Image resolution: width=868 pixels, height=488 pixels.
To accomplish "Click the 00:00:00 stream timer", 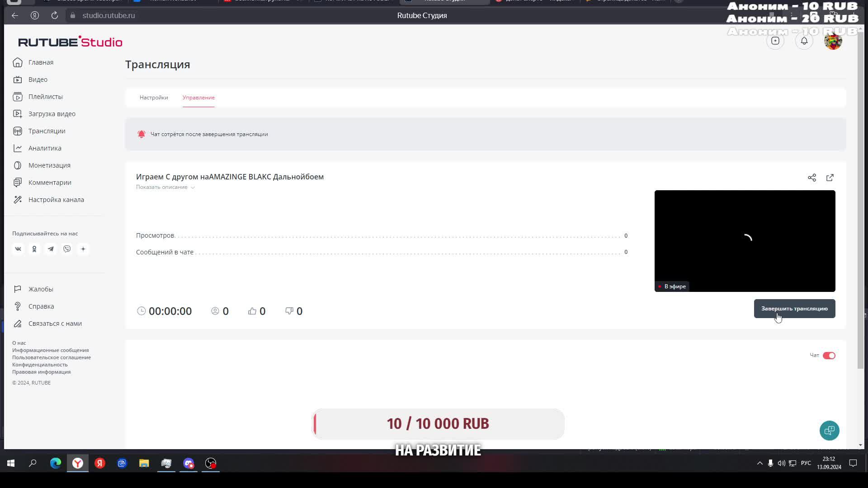I will [170, 311].
